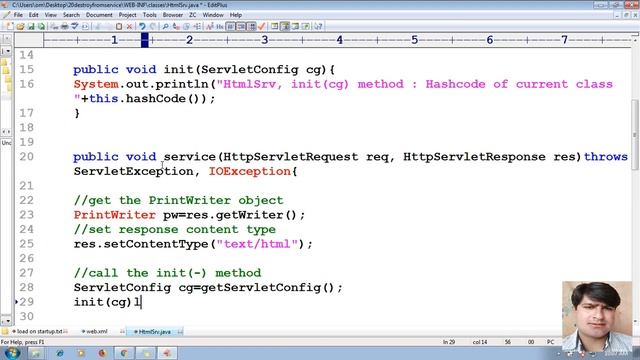Open Google Chrome from the taskbar
640x360 pixels.
(124, 353)
